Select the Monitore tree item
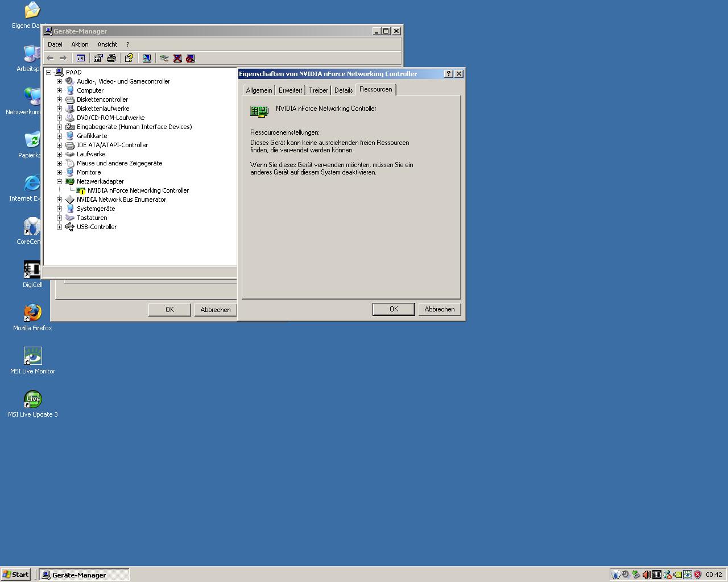The width and height of the screenshot is (728, 582). tap(89, 172)
